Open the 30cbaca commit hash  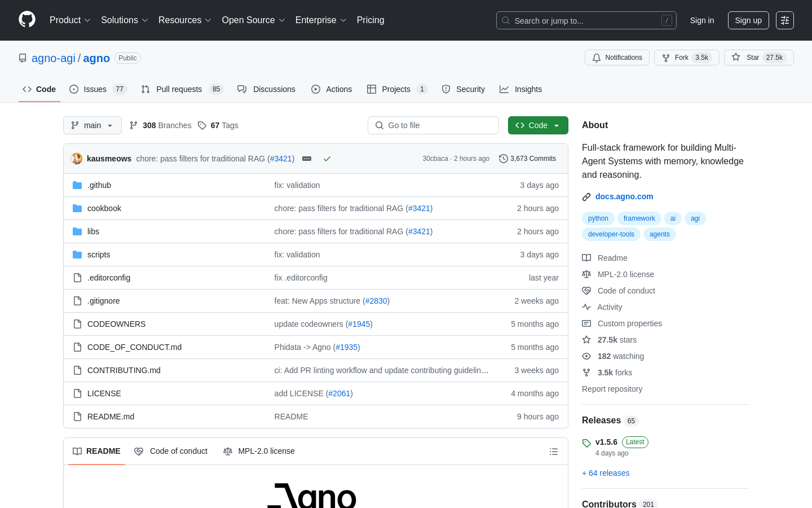435,159
